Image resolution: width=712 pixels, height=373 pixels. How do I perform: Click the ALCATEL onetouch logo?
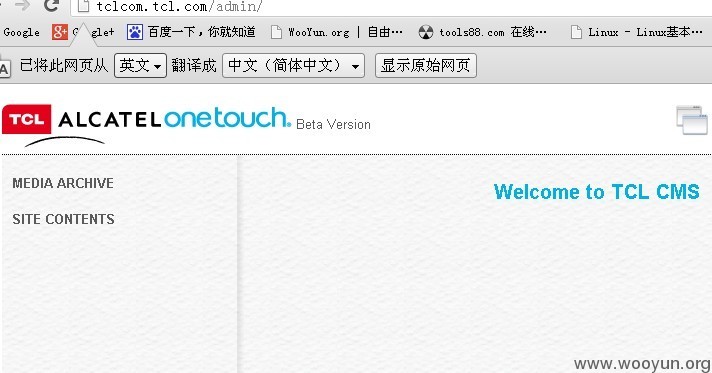(x=175, y=118)
